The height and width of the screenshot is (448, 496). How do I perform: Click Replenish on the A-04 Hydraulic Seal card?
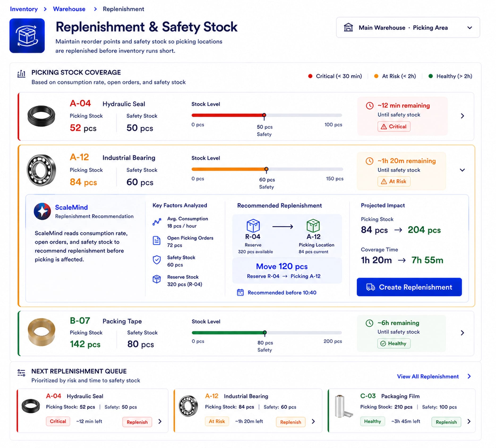pos(137,422)
